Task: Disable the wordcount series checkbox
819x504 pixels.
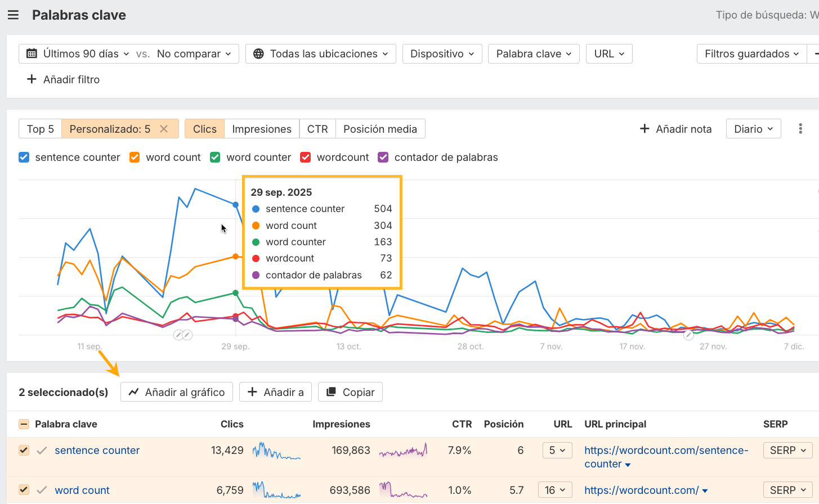Action: 305,157
